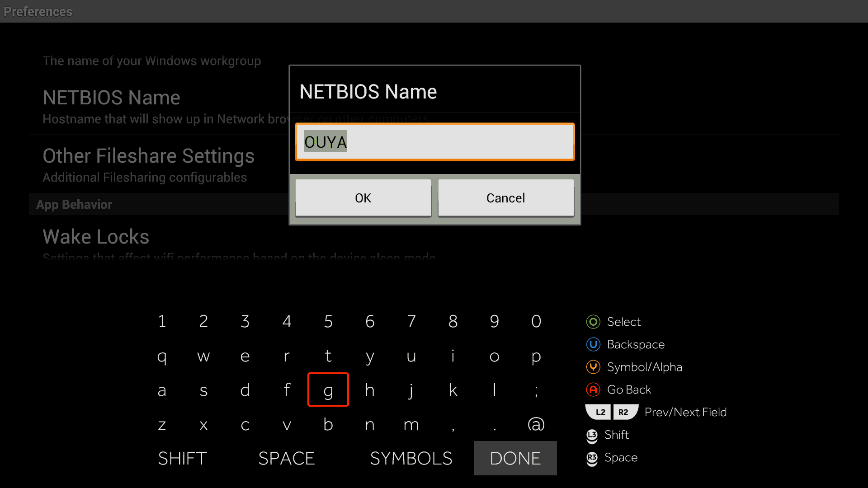
Task: Tap the s key
Action: click(203, 390)
